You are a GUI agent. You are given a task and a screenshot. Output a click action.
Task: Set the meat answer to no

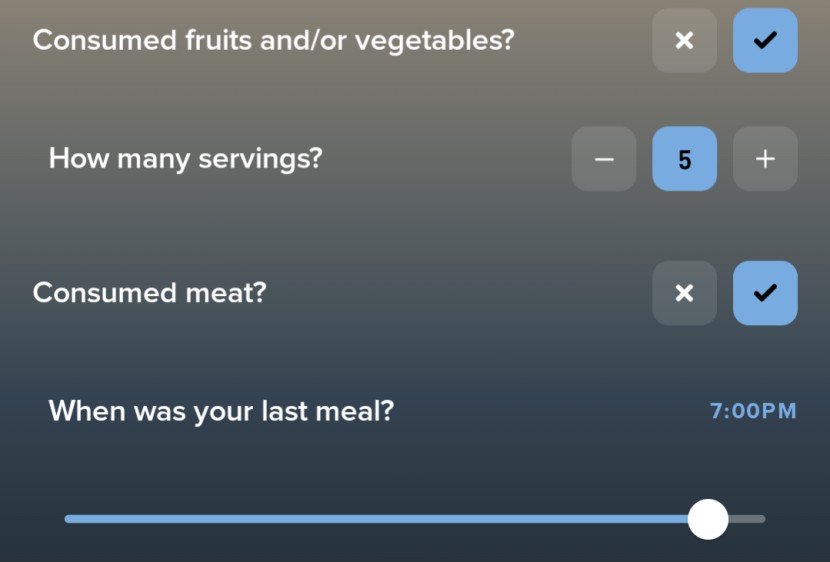point(684,293)
